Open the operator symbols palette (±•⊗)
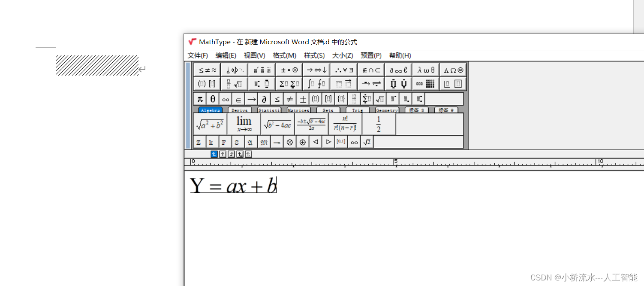Viewport: 644px width, 286px height. point(289,70)
